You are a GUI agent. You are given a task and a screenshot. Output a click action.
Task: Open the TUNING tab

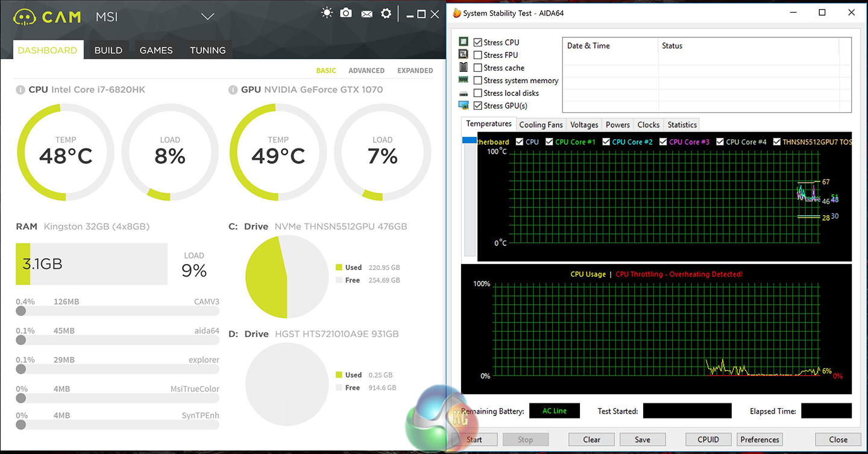[208, 50]
